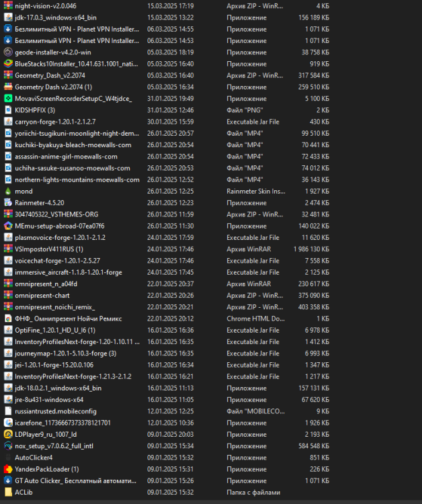Click file name jre-8u431-windows-x64
The width and height of the screenshot is (422, 504).
(49, 400)
